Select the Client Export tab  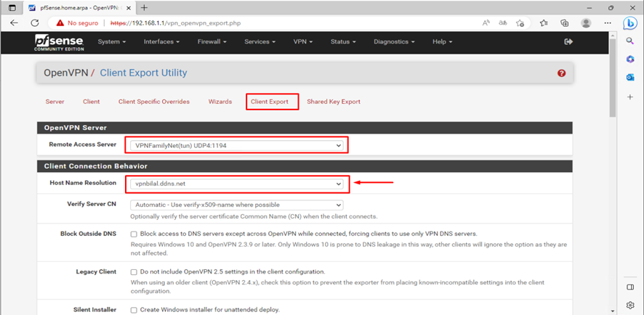coord(270,102)
